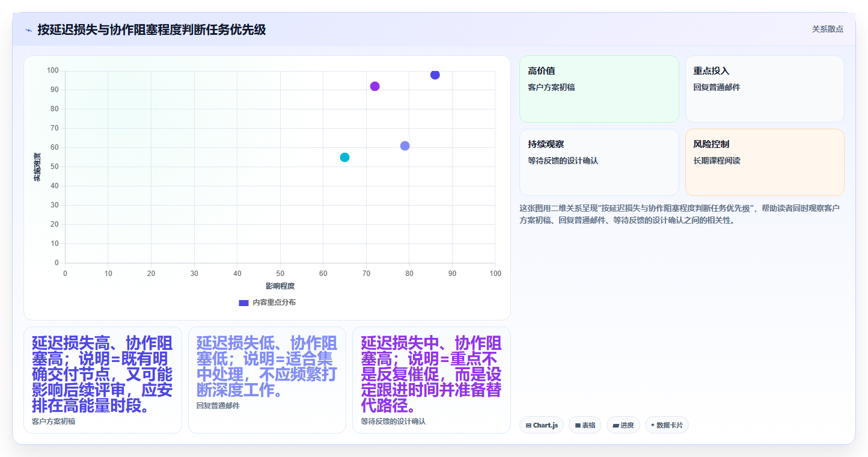Click the icon inside the Chart.js chip
Viewport: 868px width, 457px height.
pyautogui.click(x=528, y=425)
